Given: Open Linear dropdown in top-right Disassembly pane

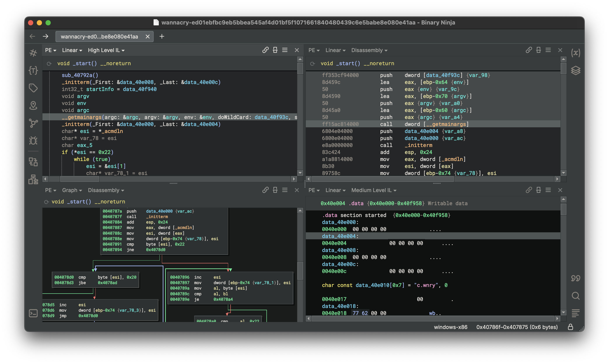Looking at the screenshot, I should [x=335, y=50].
